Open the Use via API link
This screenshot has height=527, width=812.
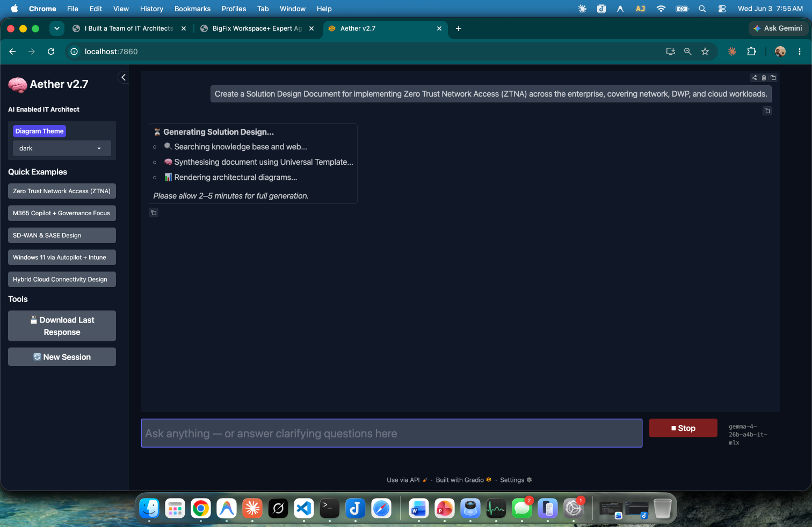pyautogui.click(x=407, y=480)
